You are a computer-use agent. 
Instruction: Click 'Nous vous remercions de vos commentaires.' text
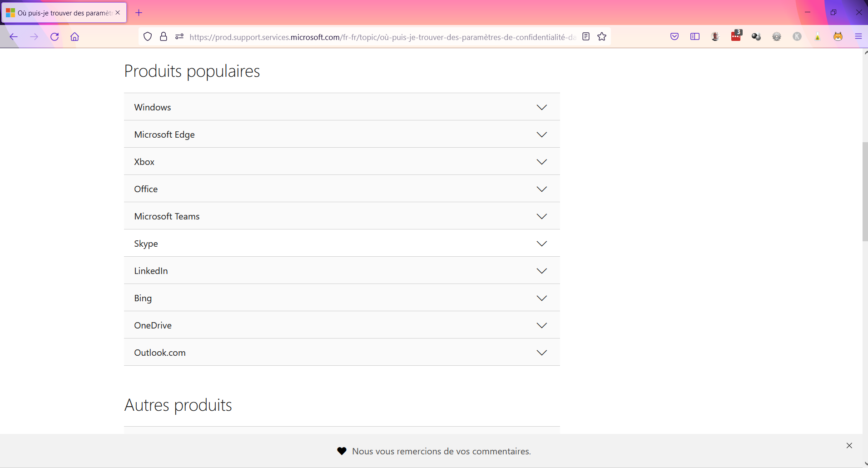tap(441, 451)
